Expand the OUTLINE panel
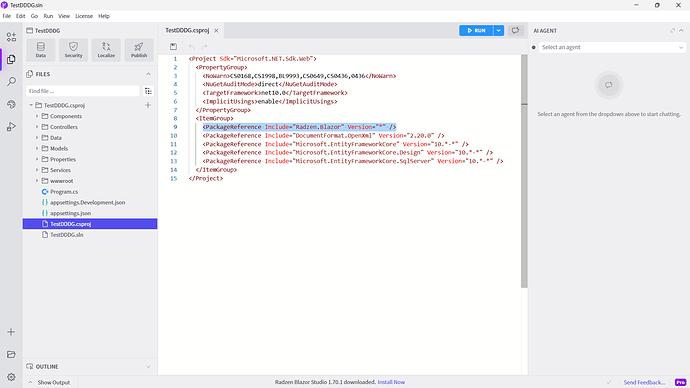Screen dimensions: 690x388 click(148, 366)
